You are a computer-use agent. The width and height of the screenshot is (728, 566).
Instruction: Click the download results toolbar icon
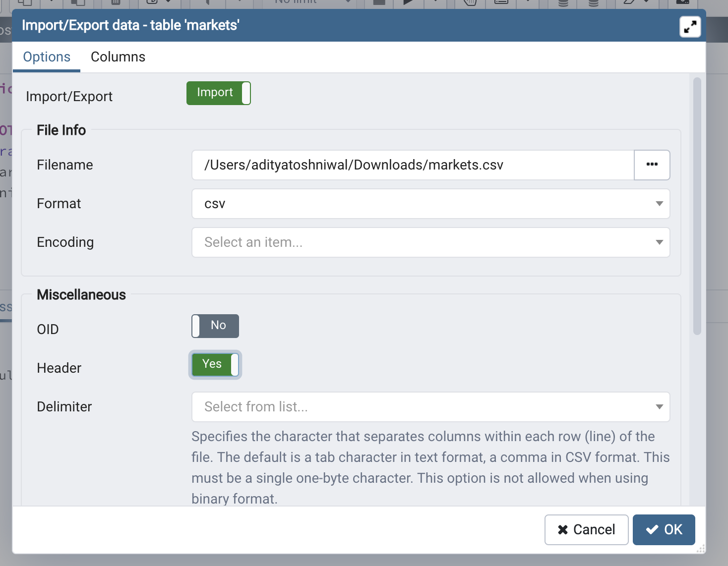coord(682,2)
